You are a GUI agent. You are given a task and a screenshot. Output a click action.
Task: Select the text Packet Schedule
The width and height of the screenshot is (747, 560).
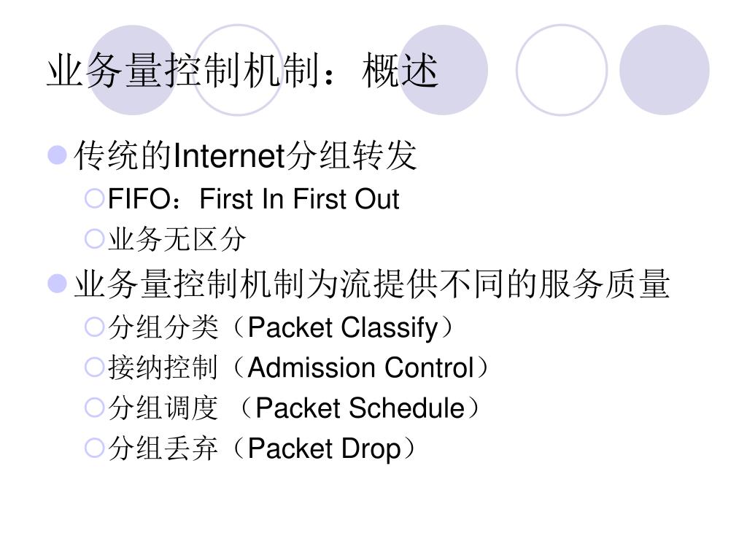(x=360, y=408)
